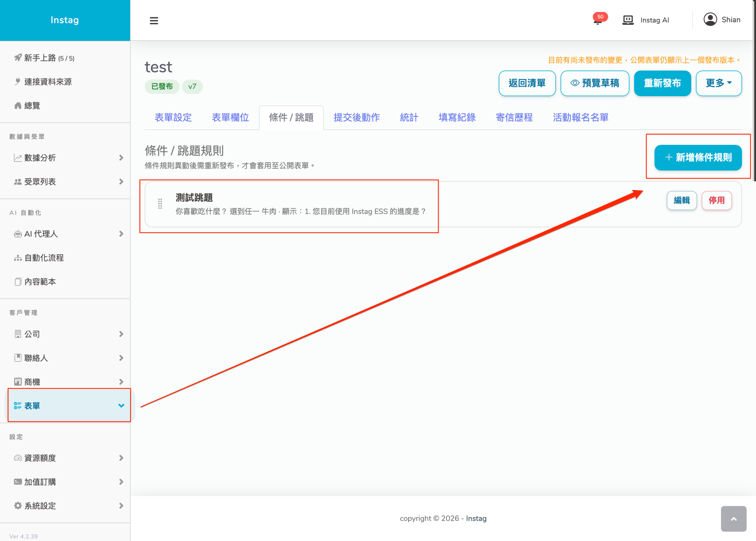The height and width of the screenshot is (541, 756).
Task: Click the Instag logo in sidebar header
Action: [65, 20]
